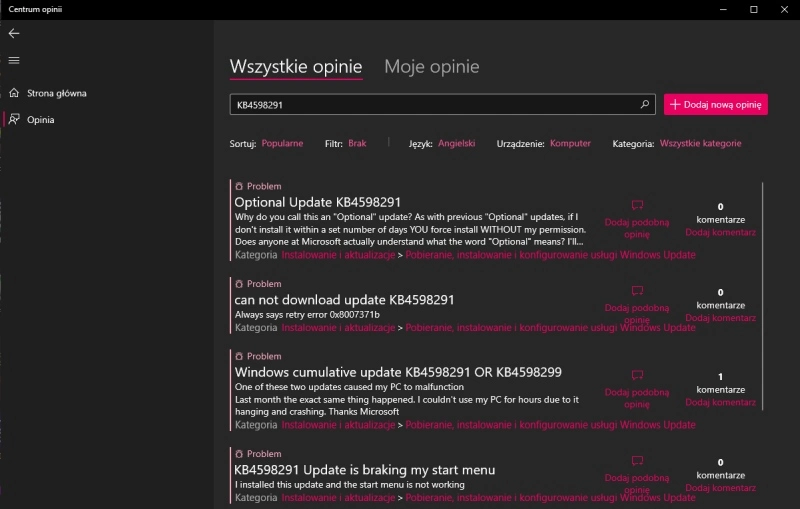
Task: Click similar-feedback icon for Windows cumulative update
Action: pos(637,375)
